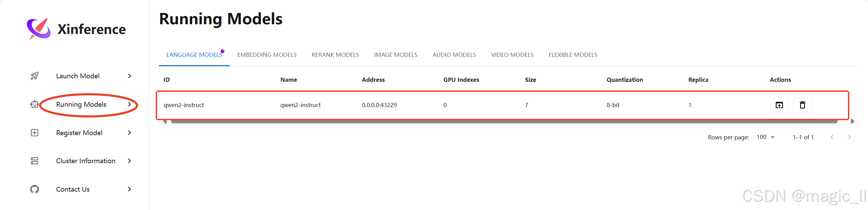Click the Quantization column header
Screen dimensions: 868x210
[x=624, y=80]
